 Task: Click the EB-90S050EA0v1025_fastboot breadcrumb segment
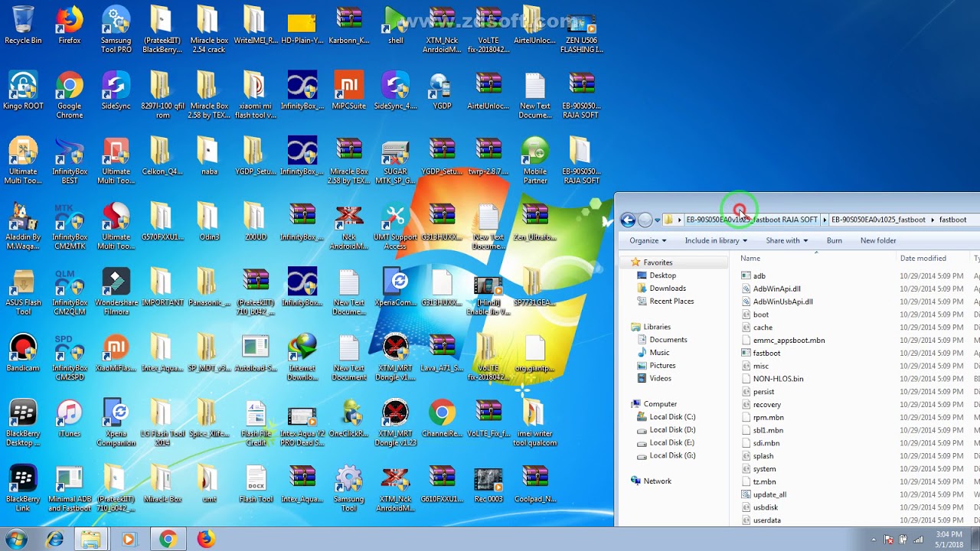[878, 220]
